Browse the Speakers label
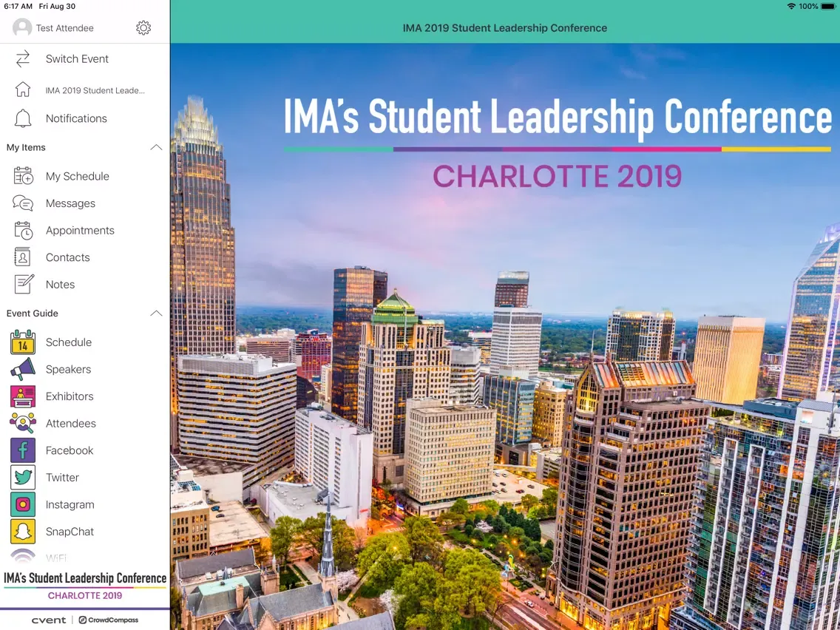Viewport: 840px width, 630px height. tap(68, 369)
